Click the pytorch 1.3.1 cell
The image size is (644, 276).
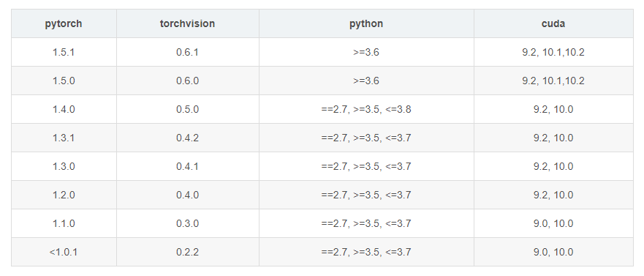(x=64, y=138)
